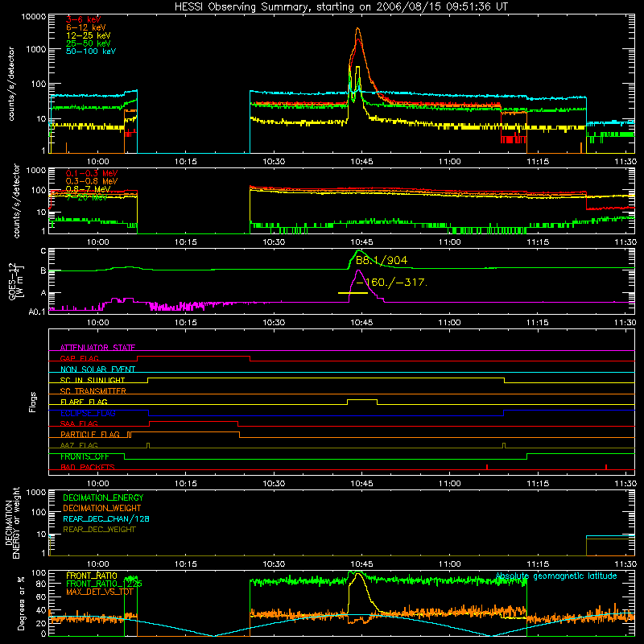Screen dimensions: 644x644
Task: Click the Flags axis label
Action: click(33, 402)
